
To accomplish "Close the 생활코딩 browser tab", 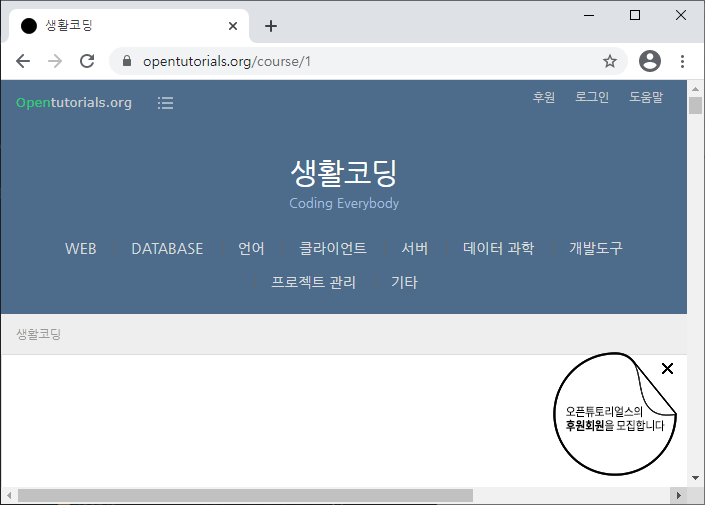I will pyautogui.click(x=233, y=26).
